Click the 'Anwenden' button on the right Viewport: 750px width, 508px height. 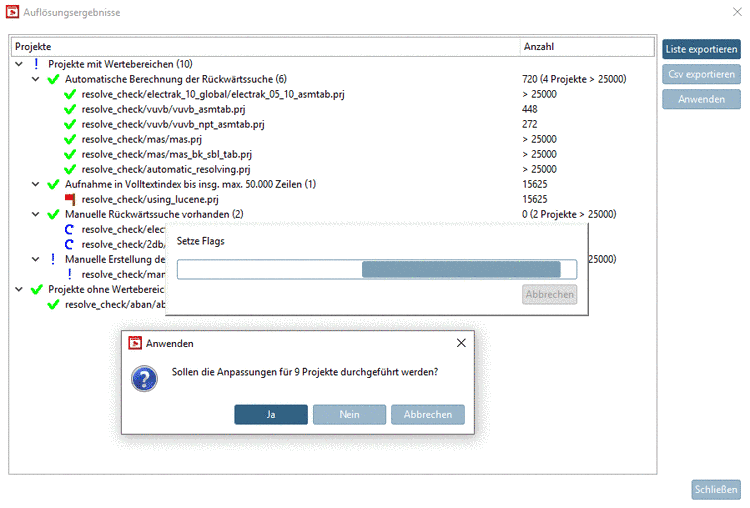pos(701,99)
